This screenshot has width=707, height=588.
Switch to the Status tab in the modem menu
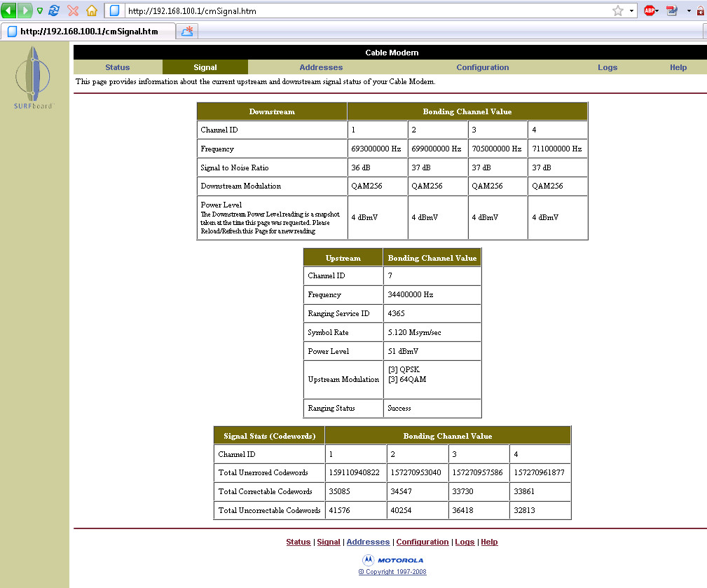click(x=118, y=67)
